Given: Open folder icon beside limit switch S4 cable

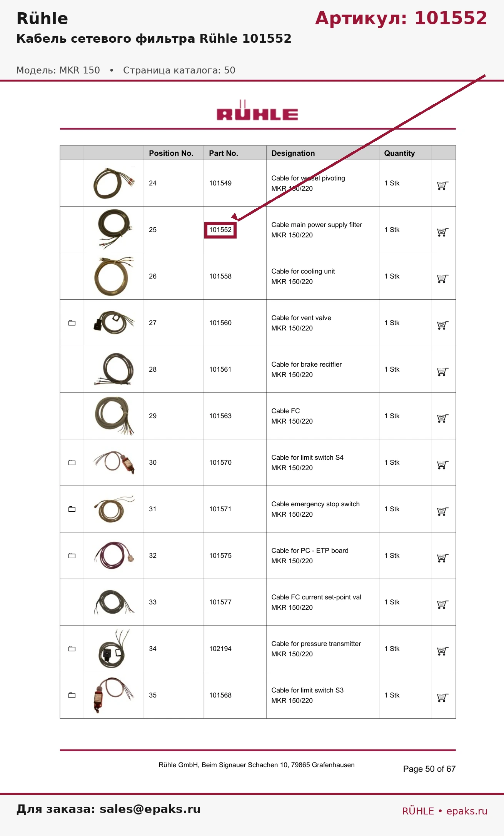Looking at the screenshot, I should coord(72,462).
